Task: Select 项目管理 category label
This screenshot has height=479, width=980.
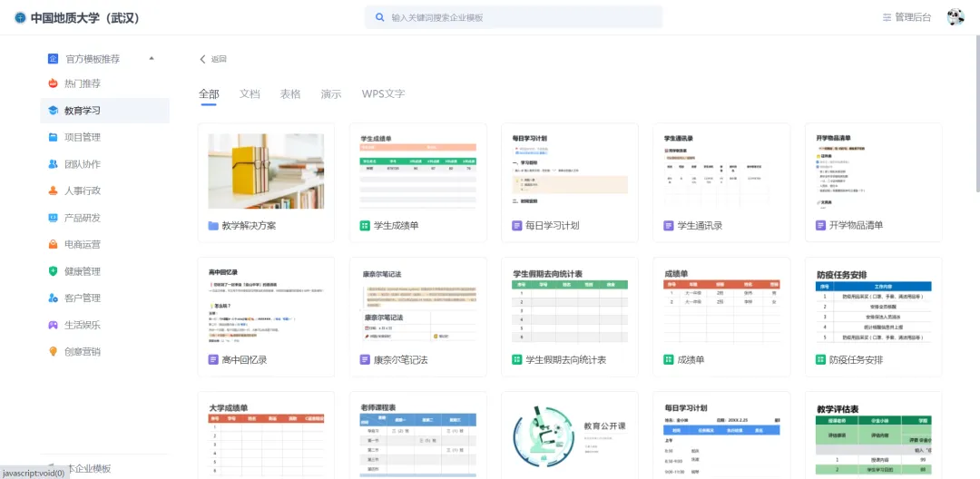Action: (83, 137)
